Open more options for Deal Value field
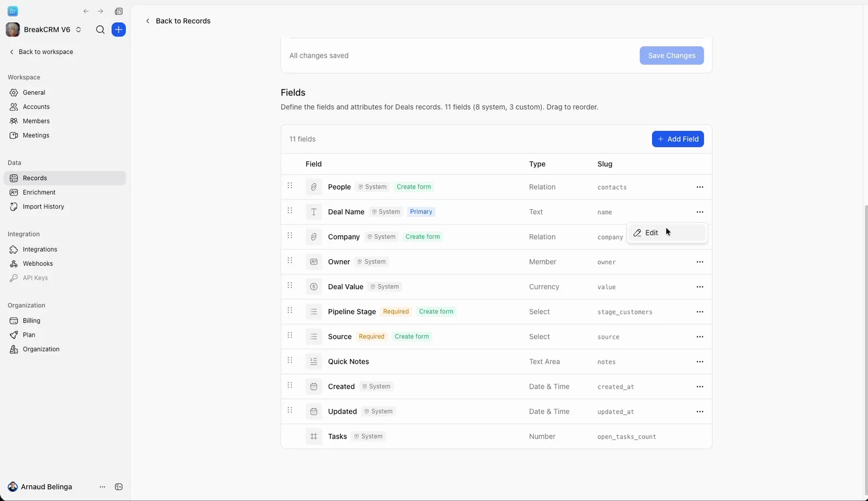868x501 pixels. click(x=700, y=287)
